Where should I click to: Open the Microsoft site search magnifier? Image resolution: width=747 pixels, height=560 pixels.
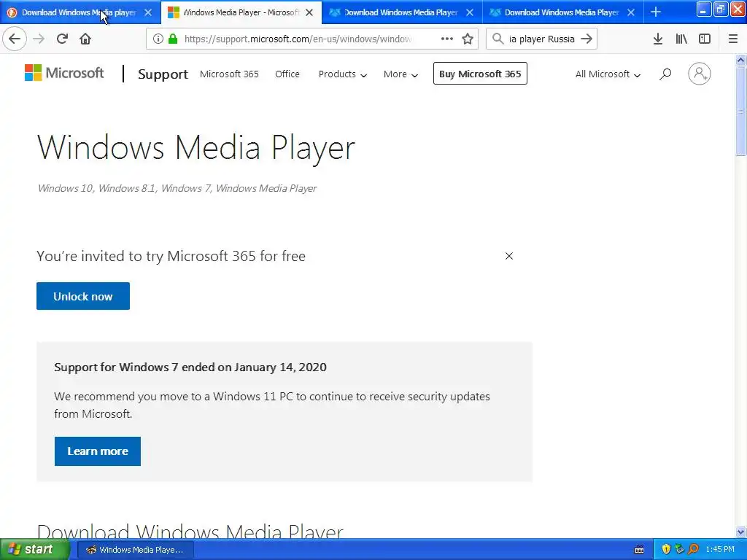pos(665,74)
